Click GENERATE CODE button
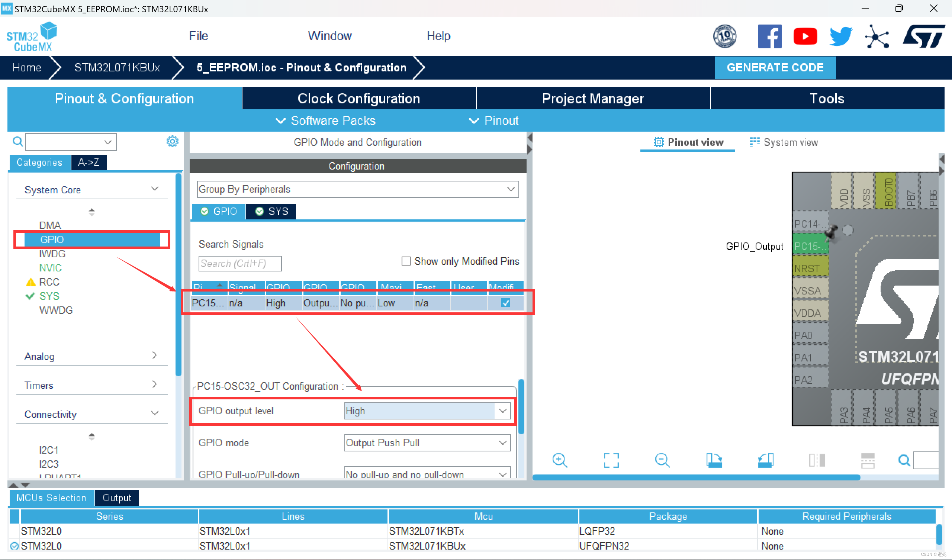Viewport: 952px width, 560px height. click(x=775, y=67)
